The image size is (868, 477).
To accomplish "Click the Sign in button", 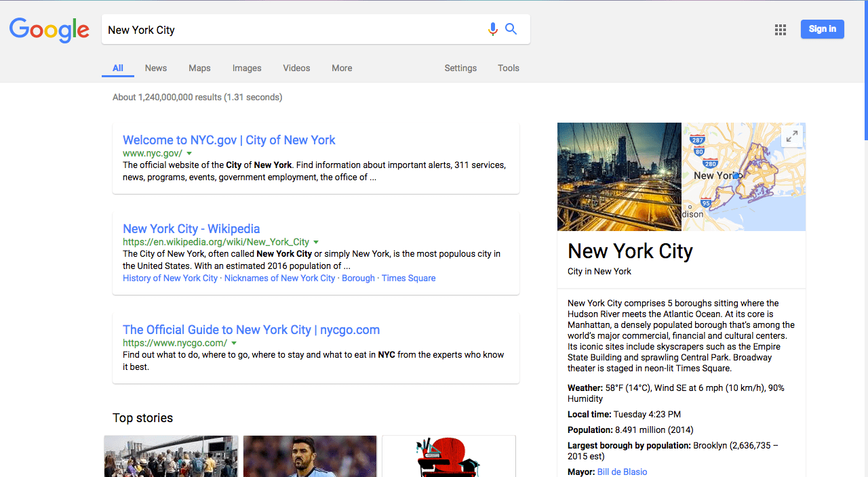I will tap(822, 29).
